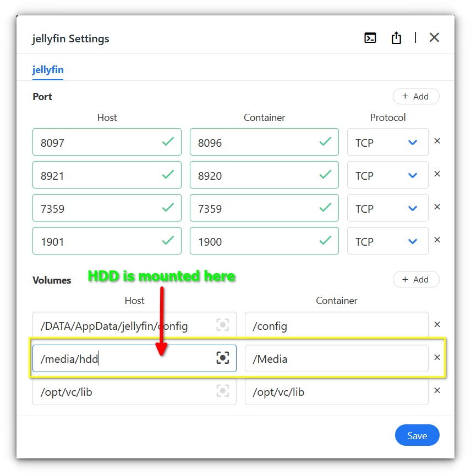Click the container port 8096 field
The height and width of the screenshot is (476, 471).
(x=264, y=142)
